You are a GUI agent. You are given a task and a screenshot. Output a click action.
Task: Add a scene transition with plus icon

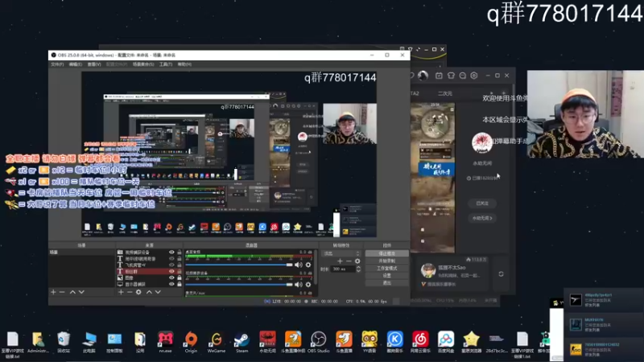tap(340, 261)
